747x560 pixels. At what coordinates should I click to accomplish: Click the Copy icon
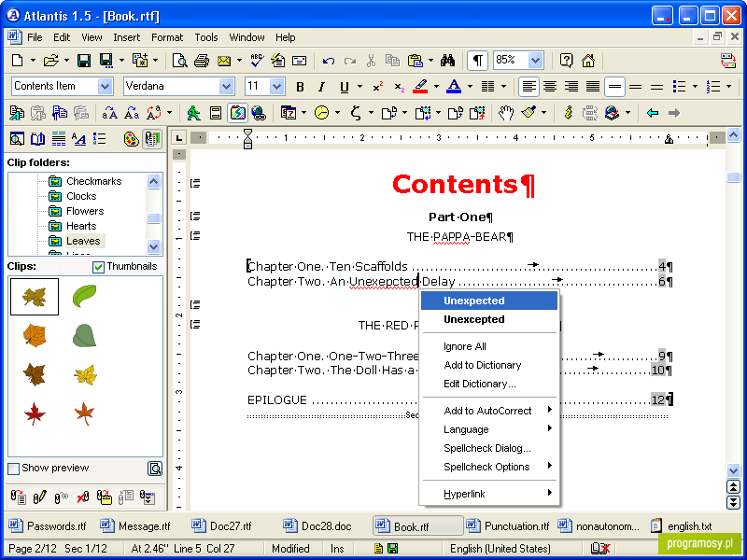392,61
